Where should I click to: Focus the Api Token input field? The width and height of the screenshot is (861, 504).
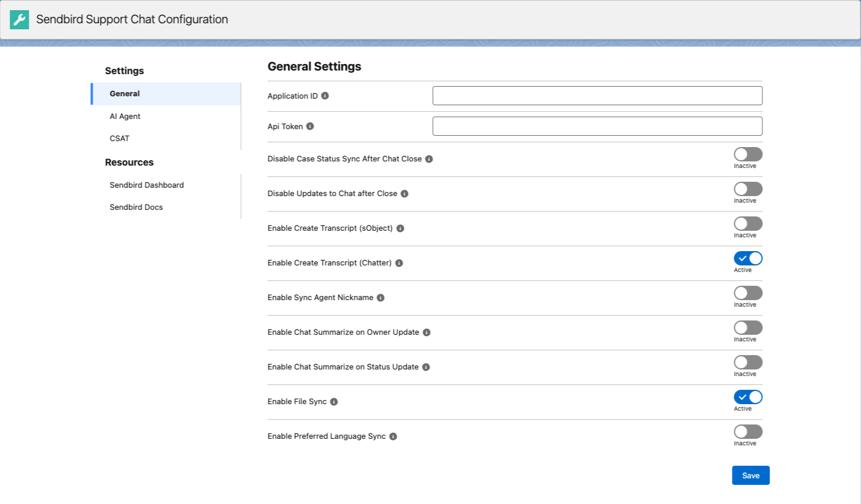click(x=597, y=126)
